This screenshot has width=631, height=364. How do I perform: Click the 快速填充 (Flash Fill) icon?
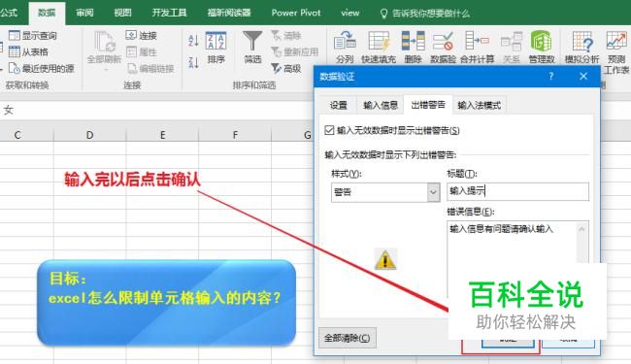(379, 41)
